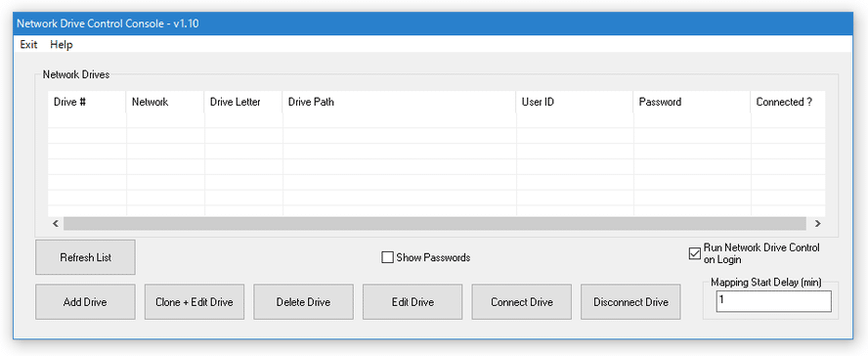This screenshot has height=356, width=868.
Task: Uncheck Run Network Drive Control on Login
Action: (694, 253)
